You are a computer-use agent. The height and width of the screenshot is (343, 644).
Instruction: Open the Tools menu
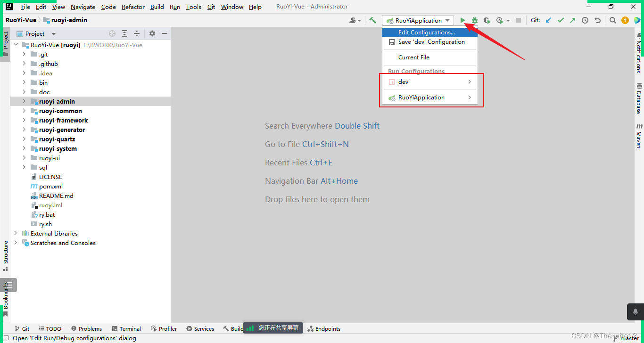pos(193,7)
